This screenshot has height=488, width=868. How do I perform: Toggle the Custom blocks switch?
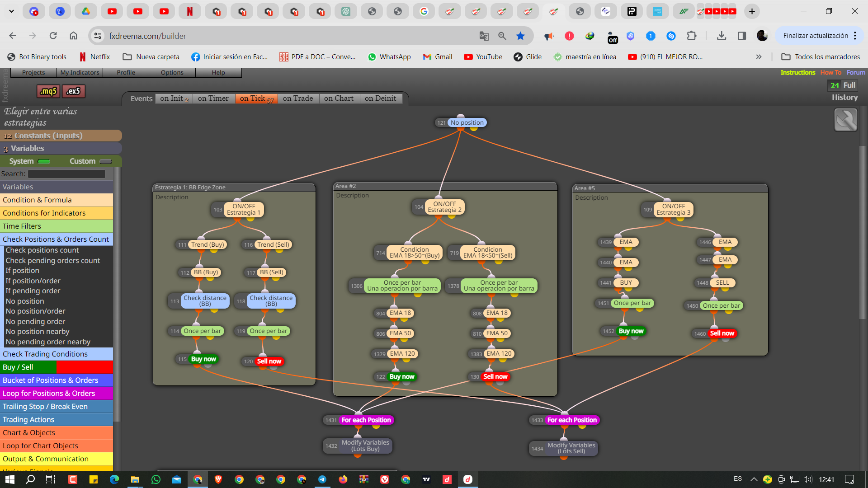106,161
